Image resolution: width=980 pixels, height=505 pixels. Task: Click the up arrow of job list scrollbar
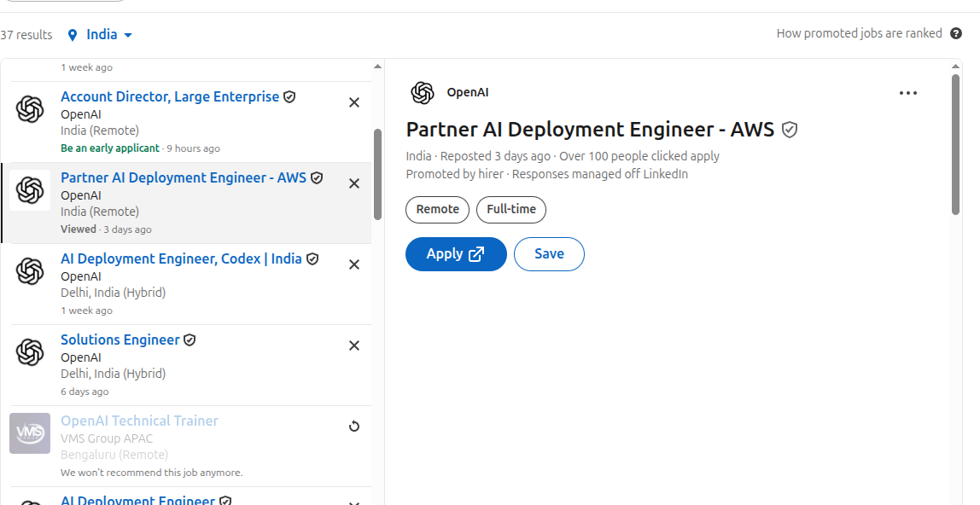(x=377, y=67)
